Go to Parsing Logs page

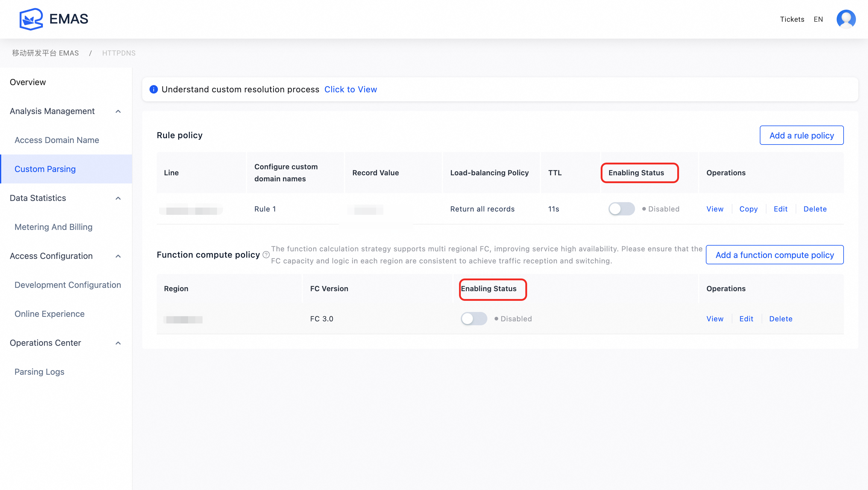39,372
